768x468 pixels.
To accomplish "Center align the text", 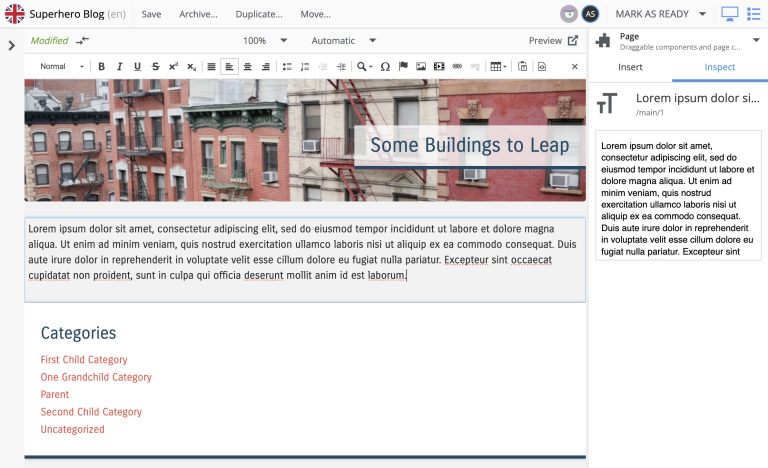I will pyautogui.click(x=247, y=67).
